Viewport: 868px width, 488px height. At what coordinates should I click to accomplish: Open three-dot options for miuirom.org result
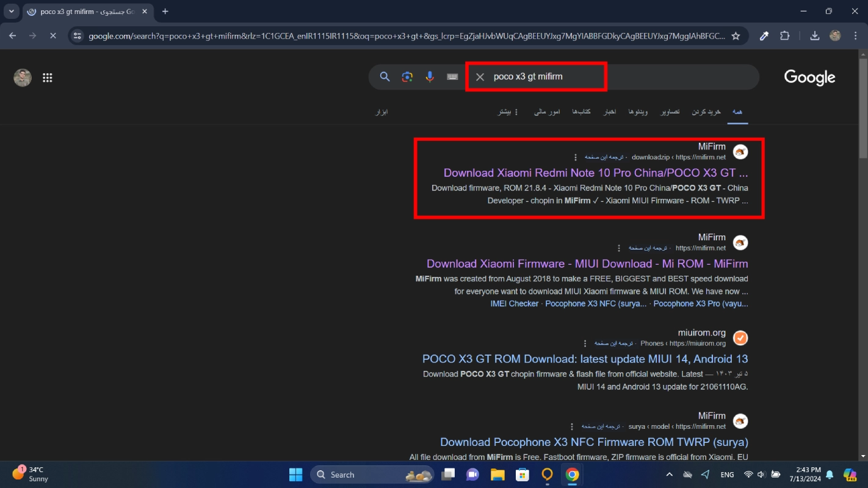pos(585,343)
